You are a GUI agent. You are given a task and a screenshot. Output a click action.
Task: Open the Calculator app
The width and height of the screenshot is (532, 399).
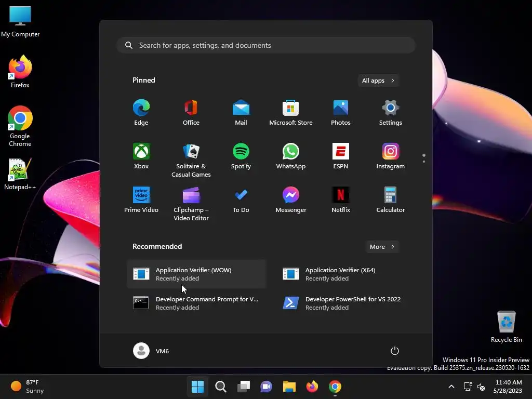pyautogui.click(x=391, y=200)
